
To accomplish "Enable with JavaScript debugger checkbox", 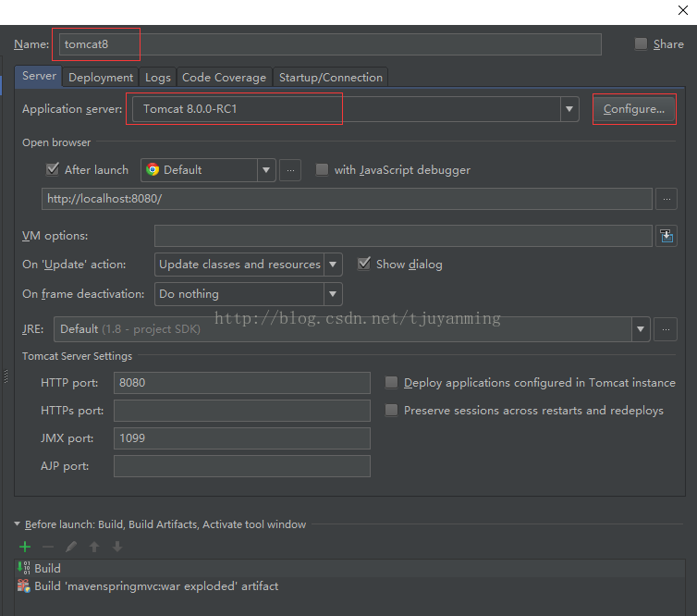I will tap(322, 169).
